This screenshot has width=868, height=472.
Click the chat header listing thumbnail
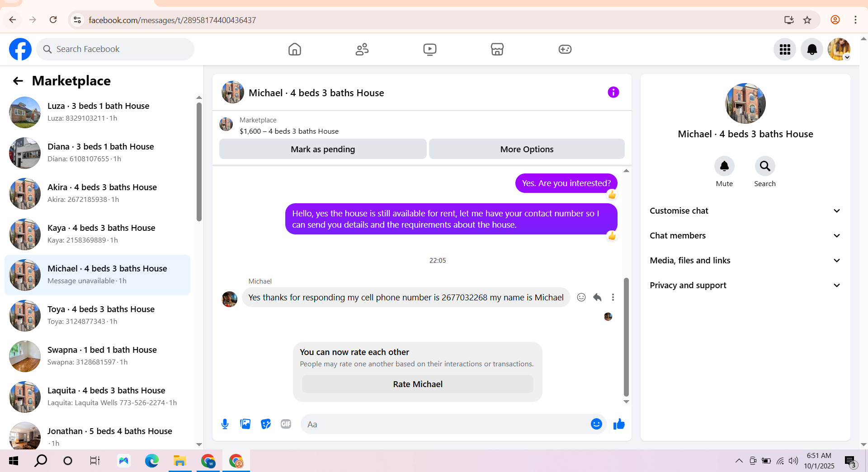233,92
